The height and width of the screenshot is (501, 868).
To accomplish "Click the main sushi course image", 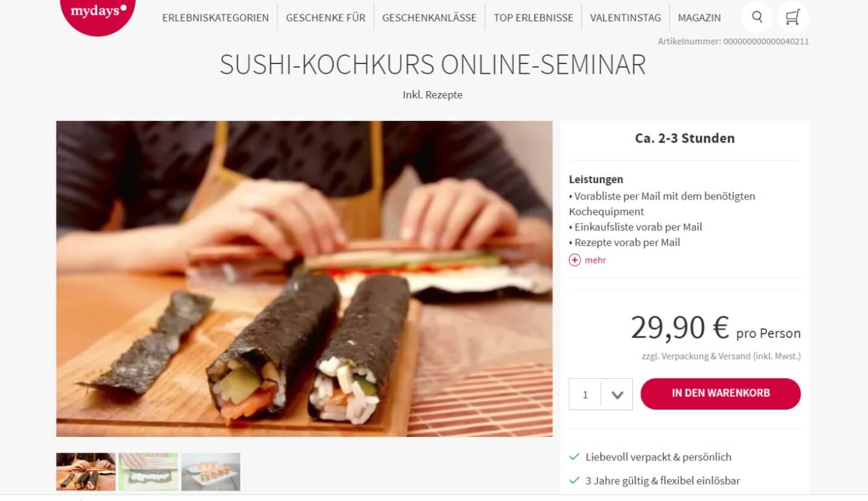I will 304,279.
